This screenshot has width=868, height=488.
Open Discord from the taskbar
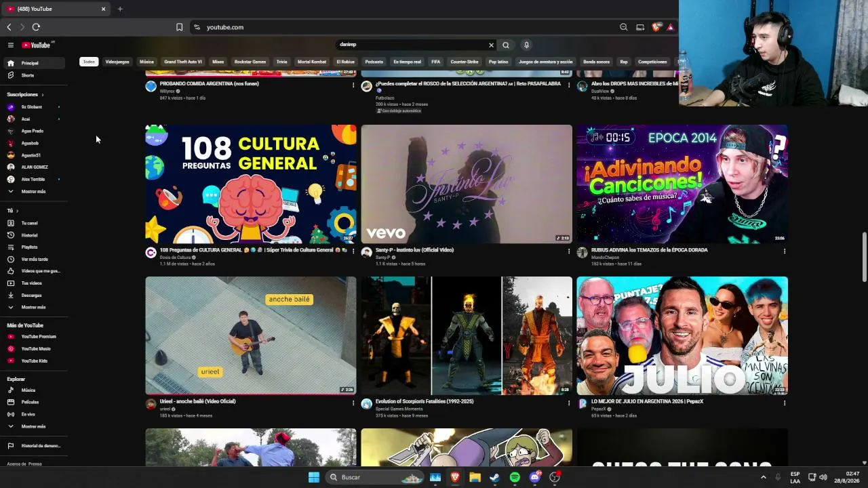(535, 477)
